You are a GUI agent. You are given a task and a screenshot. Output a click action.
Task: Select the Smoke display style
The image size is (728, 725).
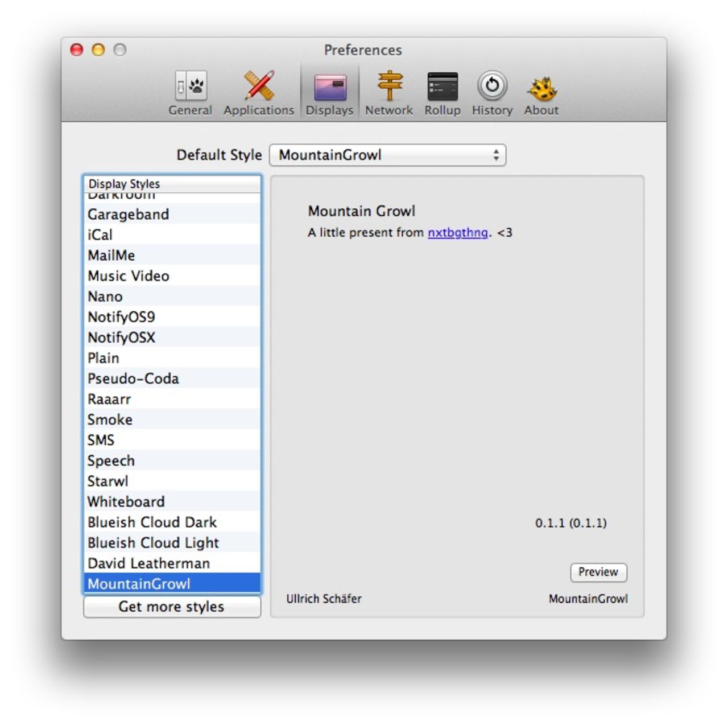(110, 419)
